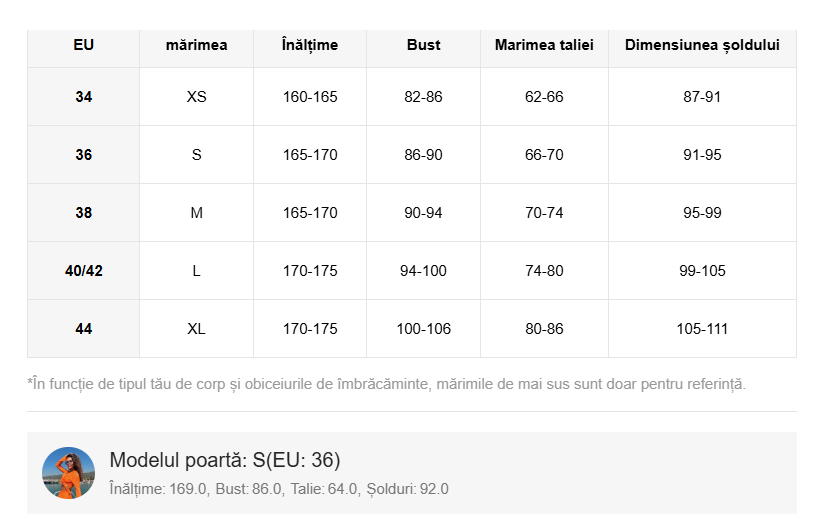The height and width of the screenshot is (531, 829).
Task: Click bust value 94-100
Action: [x=423, y=271]
